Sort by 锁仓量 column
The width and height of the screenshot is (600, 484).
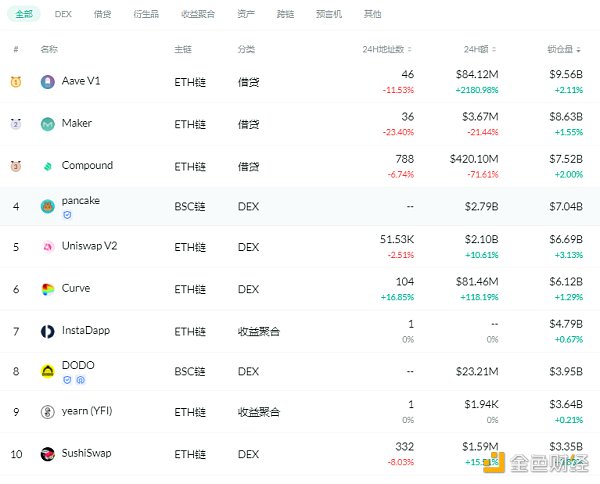564,49
